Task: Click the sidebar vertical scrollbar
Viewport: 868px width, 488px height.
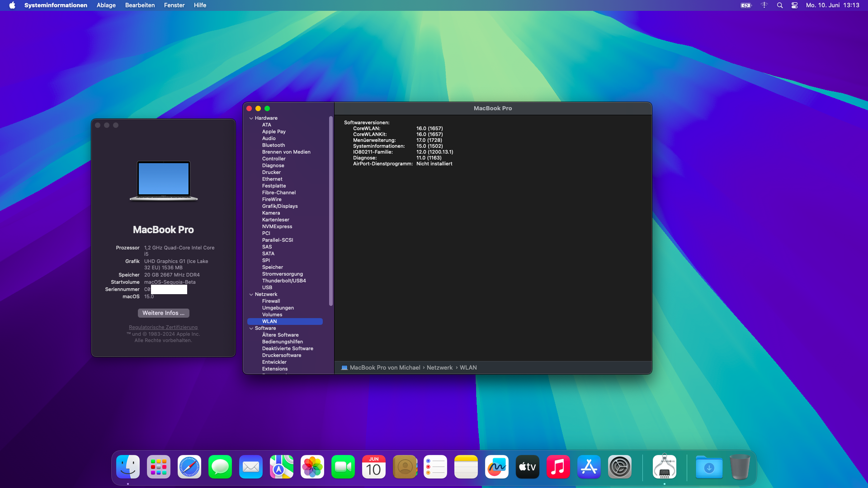Action: (x=331, y=211)
